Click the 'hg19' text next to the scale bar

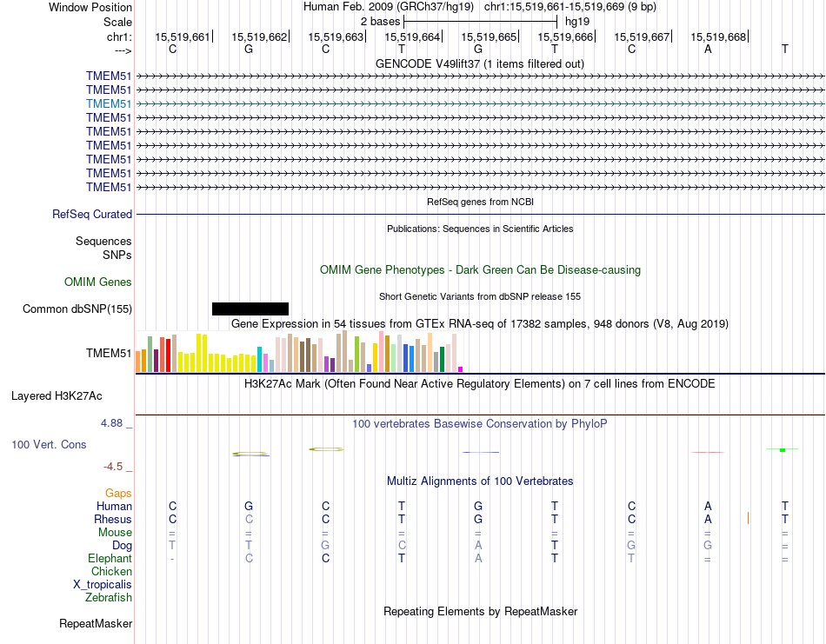577,22
